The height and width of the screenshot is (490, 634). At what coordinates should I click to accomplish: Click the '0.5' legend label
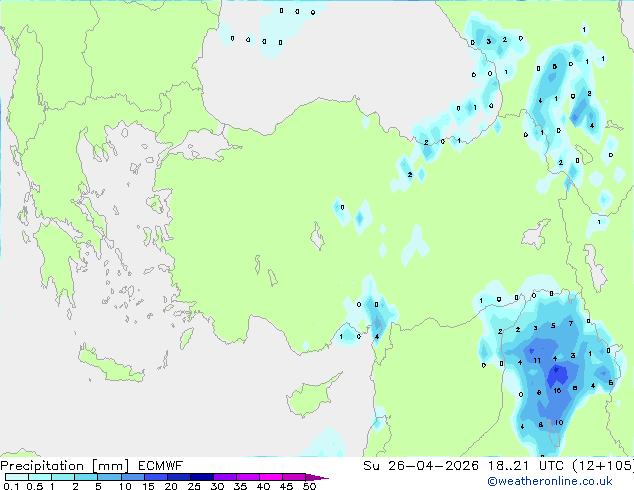pyautogui.click(x=35, y=486)
